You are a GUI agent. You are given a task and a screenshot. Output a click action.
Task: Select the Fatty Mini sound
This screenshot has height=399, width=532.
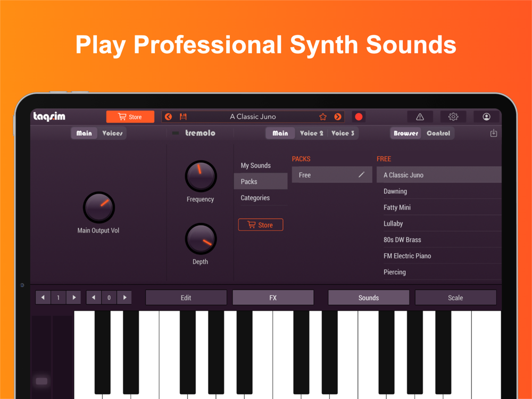(439, 207)
